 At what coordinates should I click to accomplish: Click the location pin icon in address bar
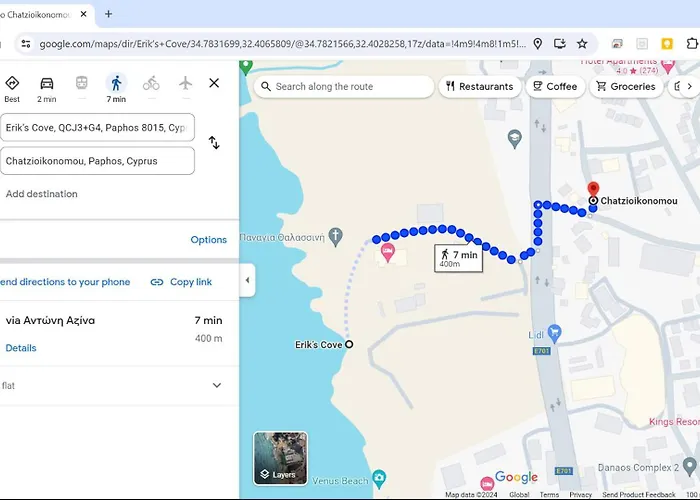pos(537,44)
